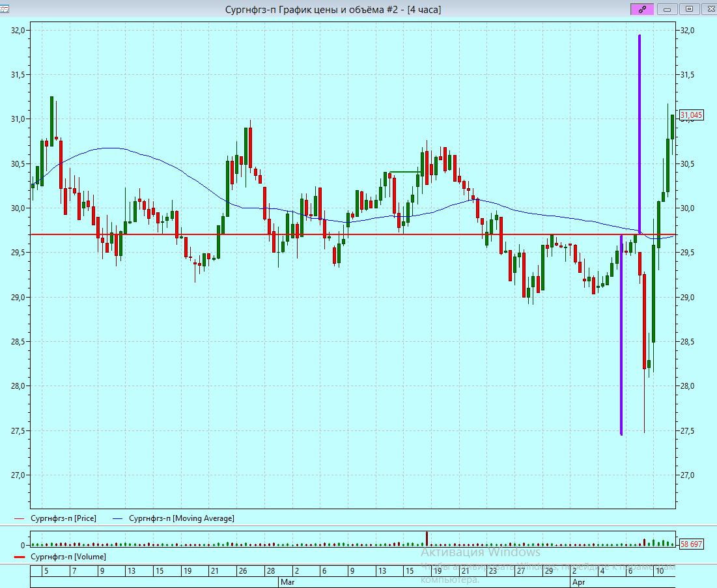The height and width of the screenshot is (588, 717).
Task: Click date label '29' on the time axis
Action: (x=548, y=570)
